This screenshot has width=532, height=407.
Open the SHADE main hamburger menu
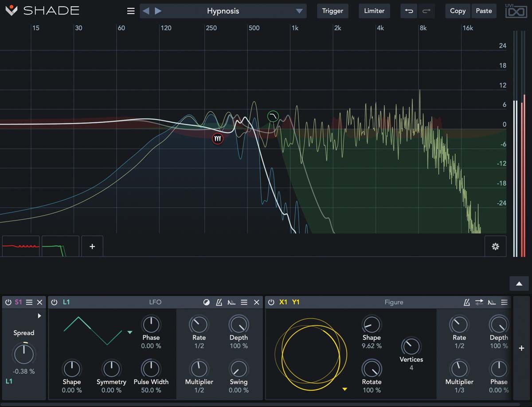click(x=130, y=11)
